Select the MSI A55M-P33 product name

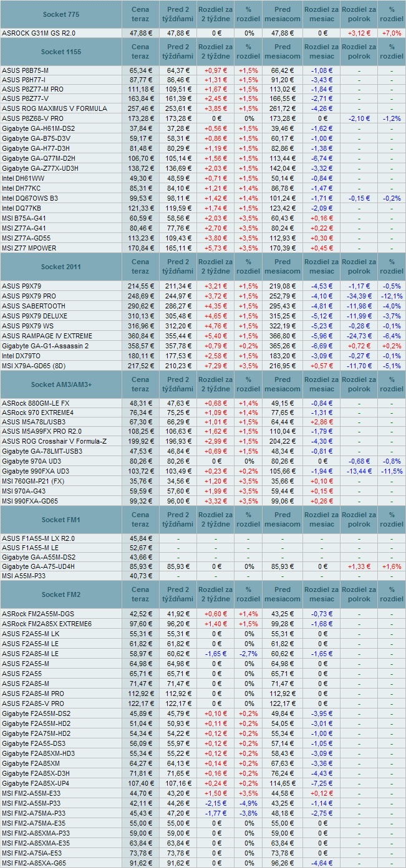[x=25, y=576]
